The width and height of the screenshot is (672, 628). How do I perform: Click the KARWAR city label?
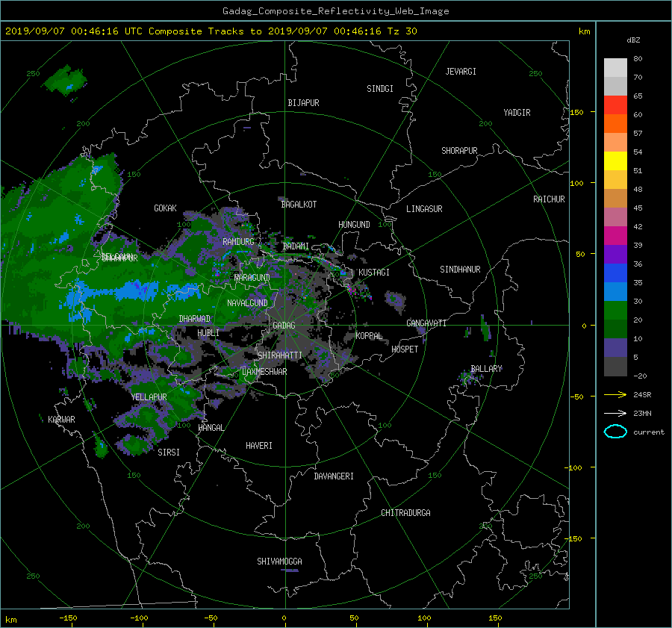62,420
